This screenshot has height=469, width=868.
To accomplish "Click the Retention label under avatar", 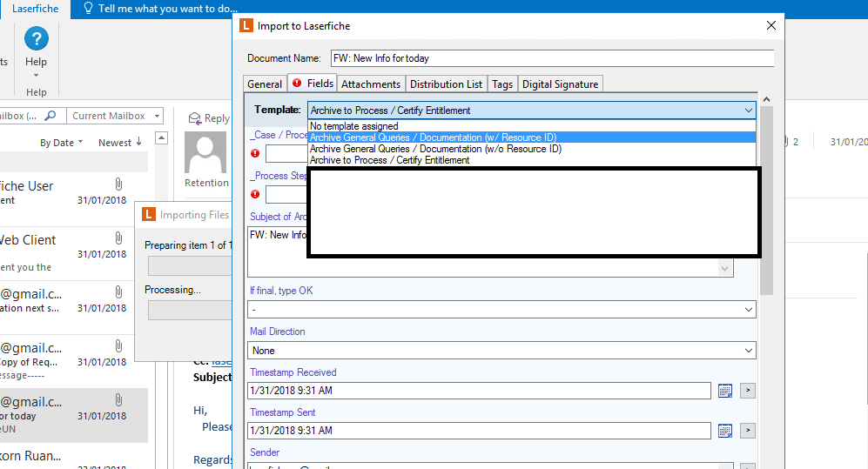I will tap(206, 183).
